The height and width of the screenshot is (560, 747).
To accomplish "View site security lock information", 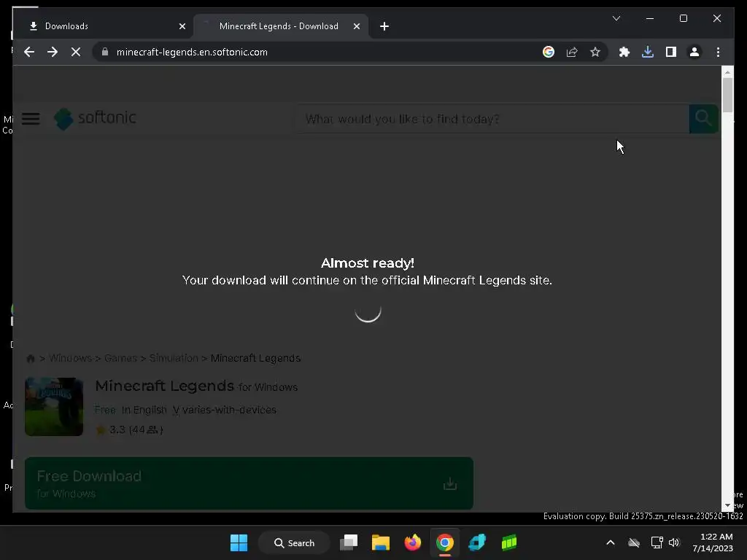I will [x=105, y=52].
